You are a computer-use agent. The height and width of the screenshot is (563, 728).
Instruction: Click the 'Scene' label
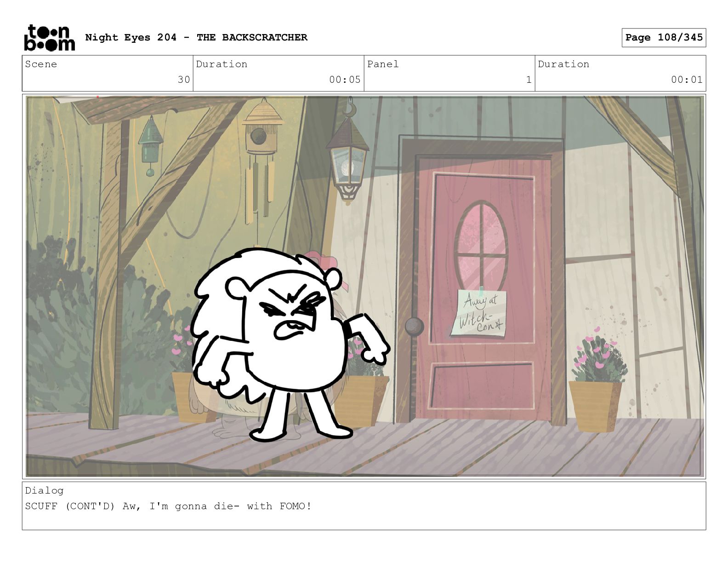(x=41, y=64)
